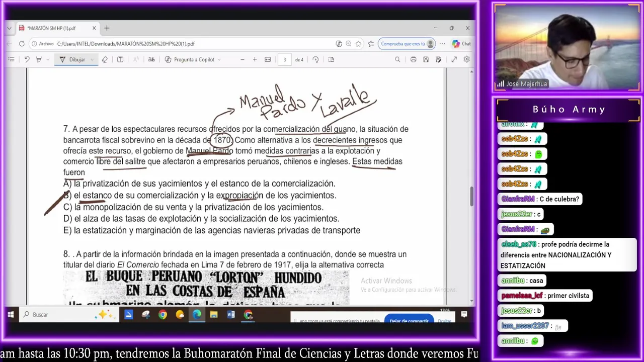Open Microsoft Word from taskbar
Screen dimensions: 644x362
tap(231, 315)
